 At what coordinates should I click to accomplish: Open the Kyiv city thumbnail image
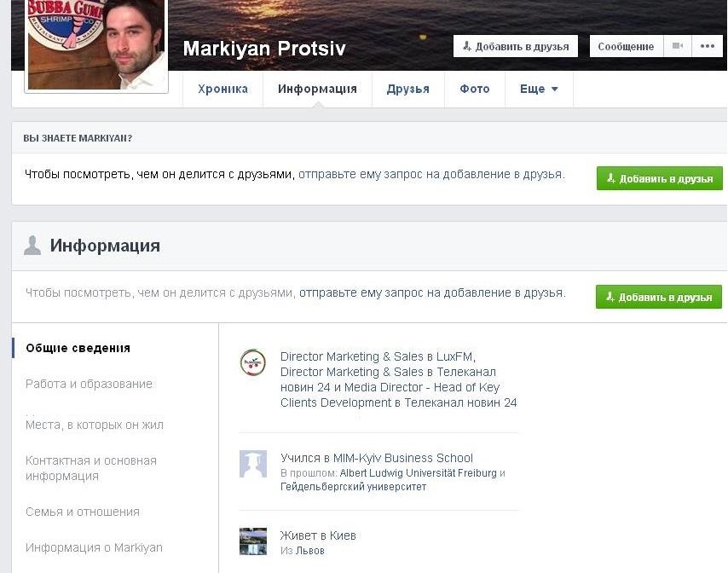pyautogui.click(x=253, y=541)
